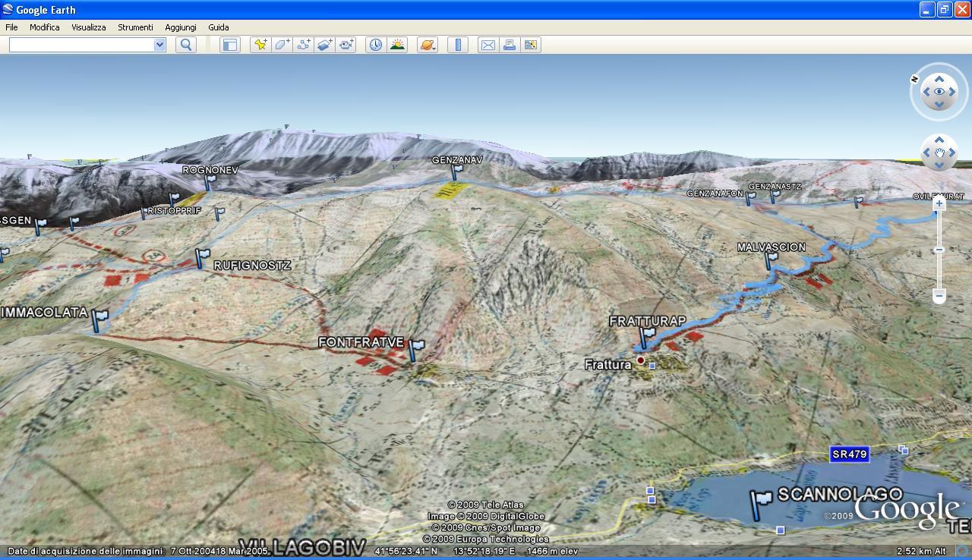Open the planet switcher dropdown icon
Screen dimensions: 972x560
428,45
